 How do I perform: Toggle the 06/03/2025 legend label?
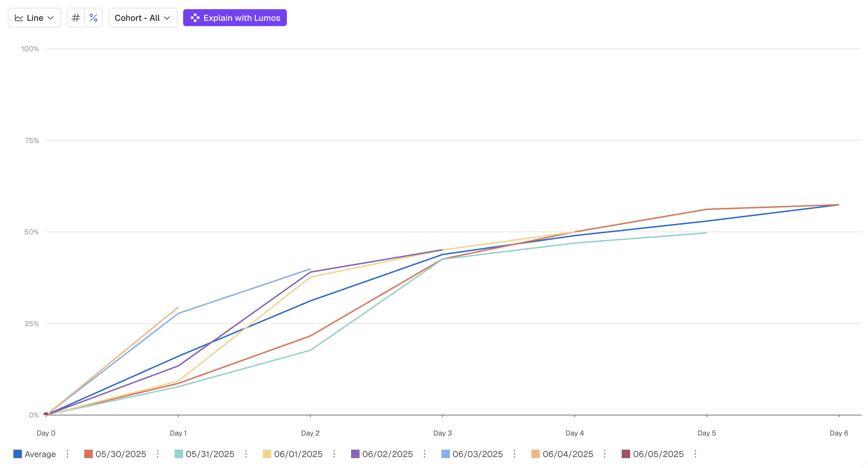coord(477,454)
